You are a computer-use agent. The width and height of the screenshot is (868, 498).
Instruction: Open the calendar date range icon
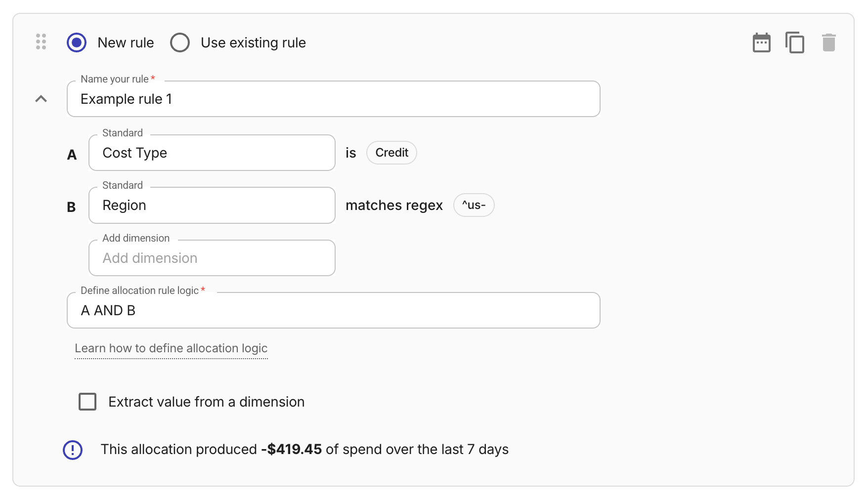point(761,42)
